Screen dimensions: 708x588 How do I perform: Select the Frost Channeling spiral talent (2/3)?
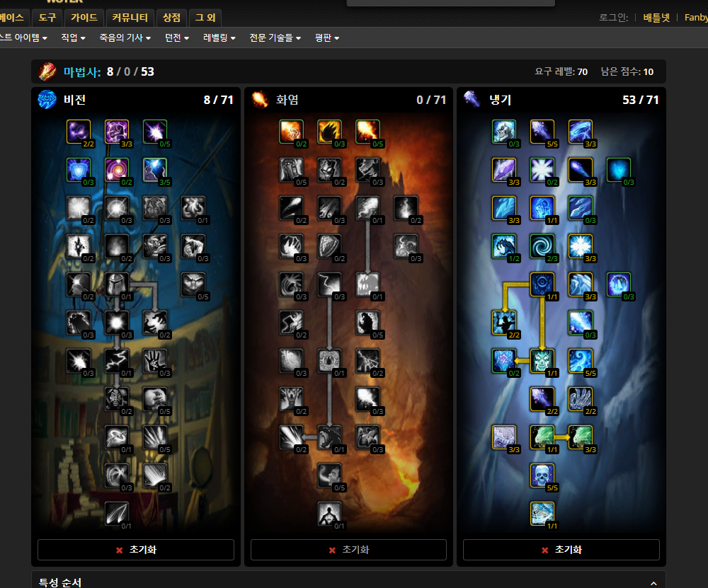click(542, 246)
